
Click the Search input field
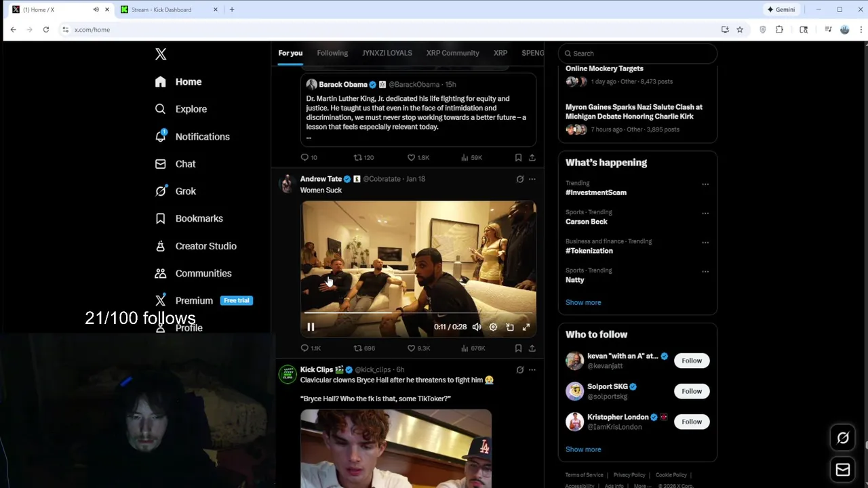click(637, 54)
